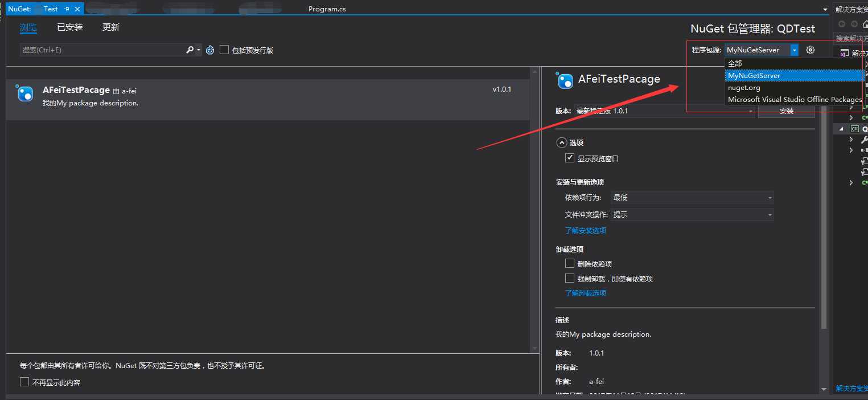This screenshot has width=868, height=400.
Task: Select the References node icon in Solution Explorer
Action: [x=865, y=150]
